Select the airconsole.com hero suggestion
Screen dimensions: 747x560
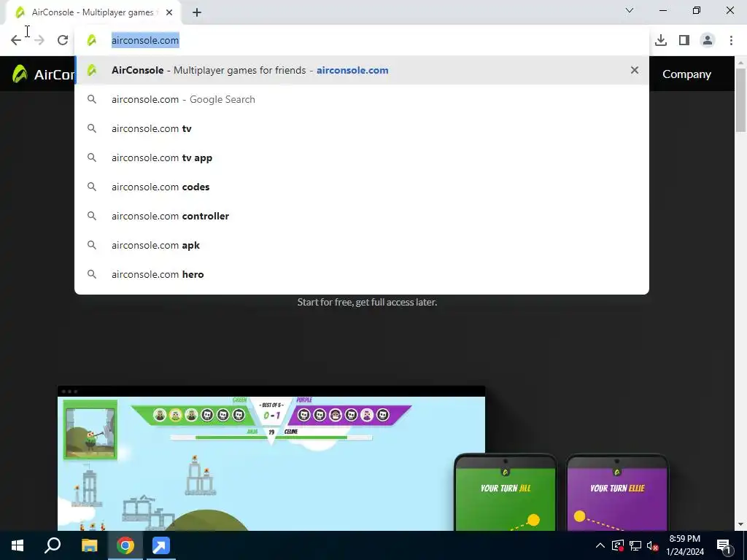click(x=362, y=274)
